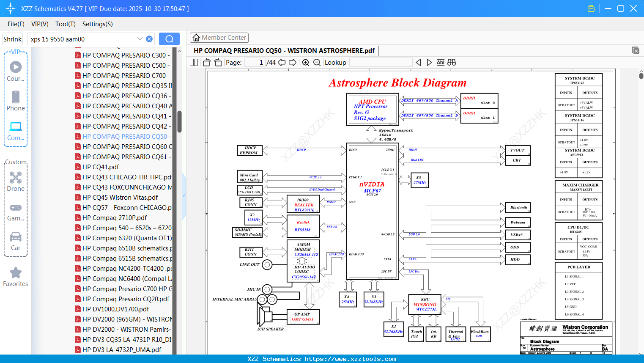
Task: Open HP COMPAQ PRESARIO CQ40 file
Action: coord(123,106)
